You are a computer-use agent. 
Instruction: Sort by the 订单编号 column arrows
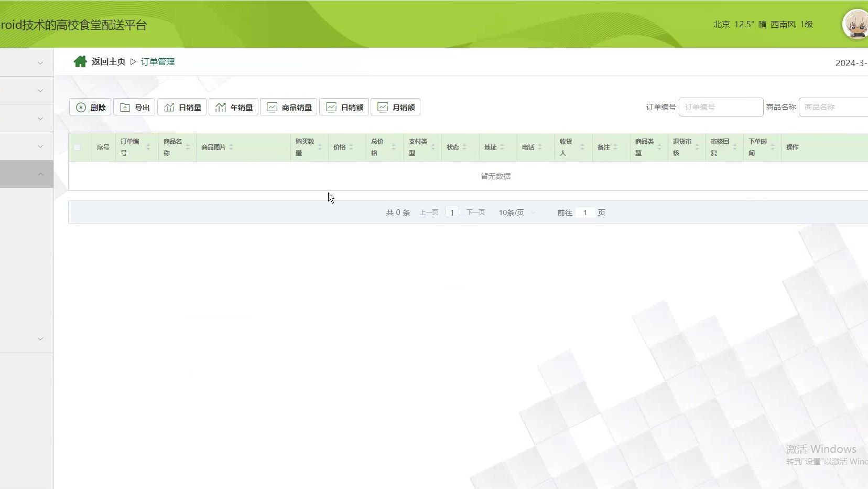(148, 147)
